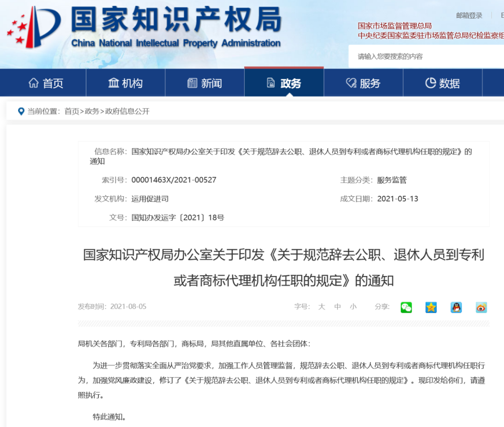Viewport: 504px width, 427px height.
Task: Go to 首页 in the breadcrumb
Action: click(x=72, y=111)
